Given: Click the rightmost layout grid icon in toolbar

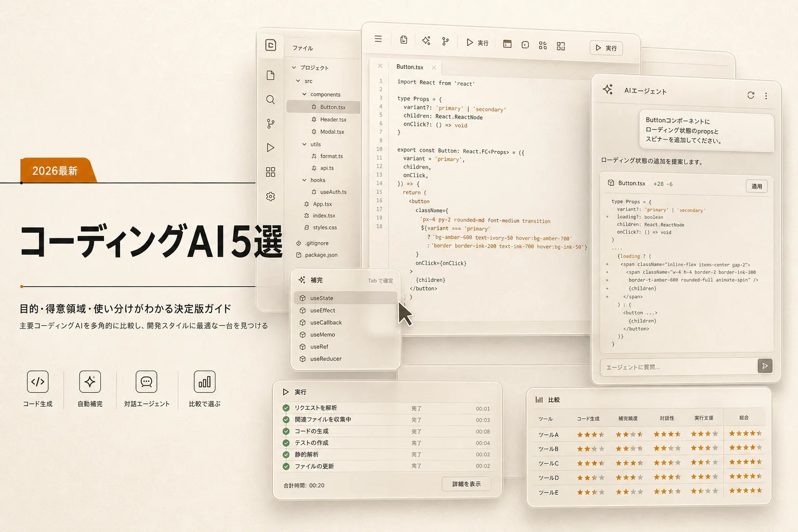Looking at the screenshot, I should (561, 46).
